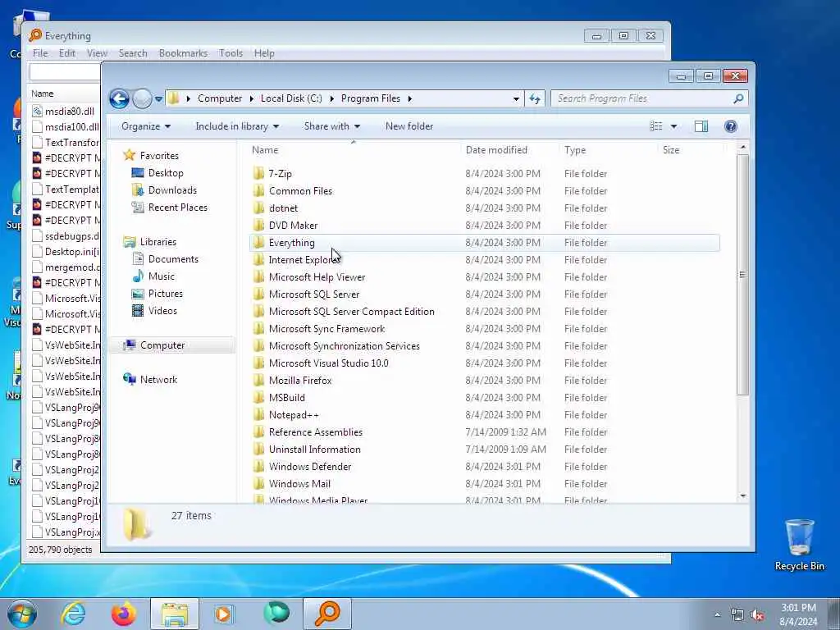The width and height of the screenshot is (840, 630).
Task: Click the file list scroll down arrow
Action: tap(742, 496)
